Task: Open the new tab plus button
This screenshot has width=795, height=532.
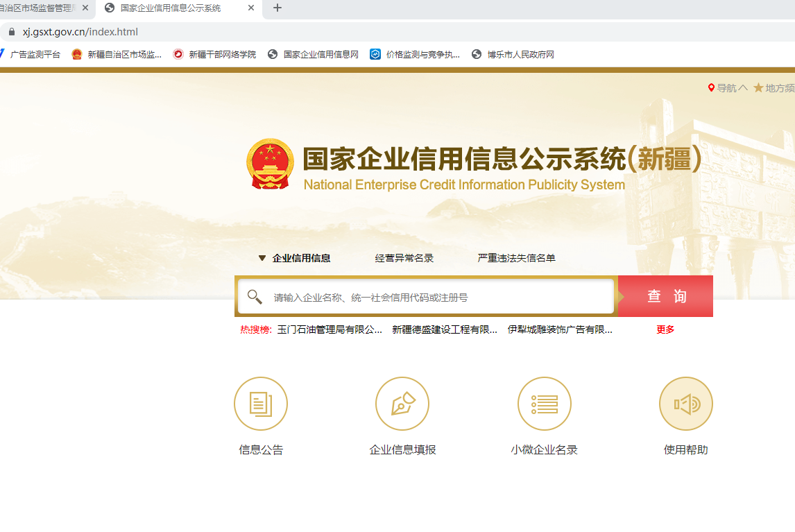Action: coord(277,8)
